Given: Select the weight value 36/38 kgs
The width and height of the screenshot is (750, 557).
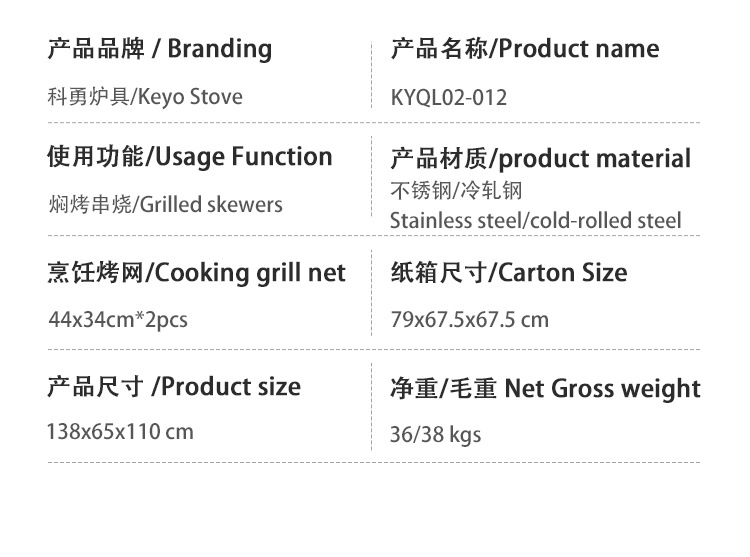Looking at the screenshot, I should [435, 435].
